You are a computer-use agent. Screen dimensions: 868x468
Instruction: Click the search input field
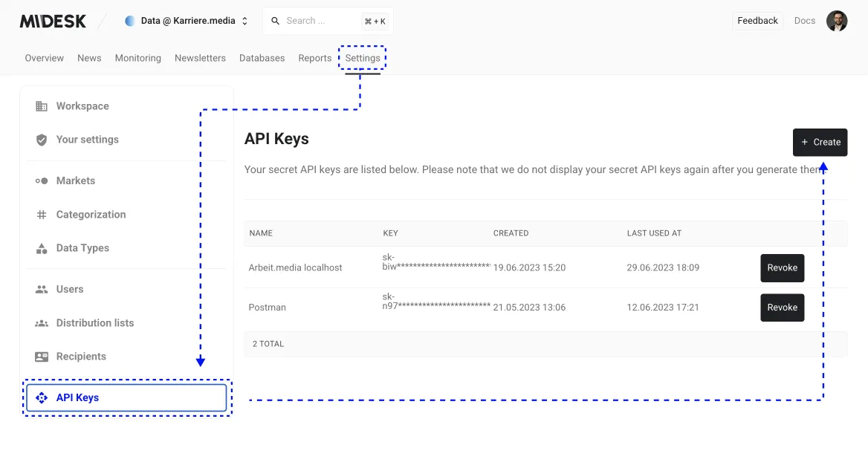click(x=320, y=21)
